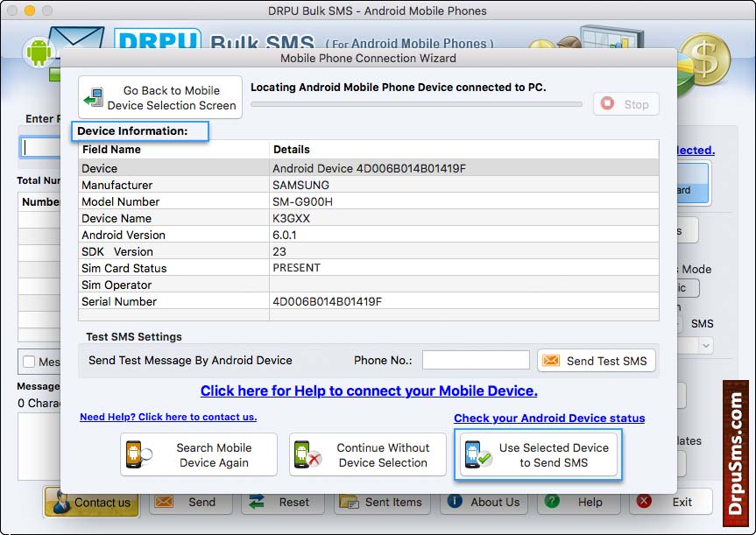Click the device locating progress bar
Image resolution: width=756 pixels, height=535 pixels.
point(417,104)
